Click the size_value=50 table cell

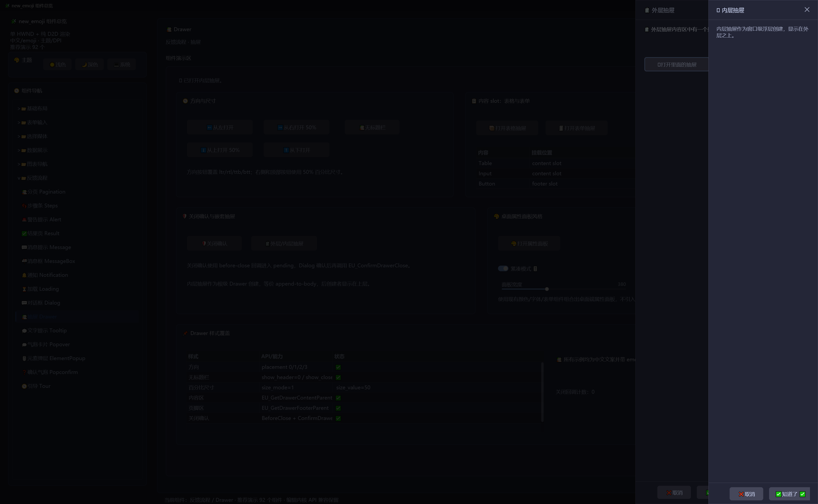pyautogui.click(x=353, y=387)
